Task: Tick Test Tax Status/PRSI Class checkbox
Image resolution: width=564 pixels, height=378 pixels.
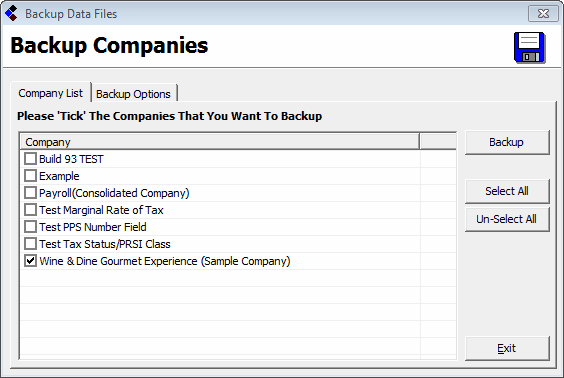Action: click(x=30, y=244)
